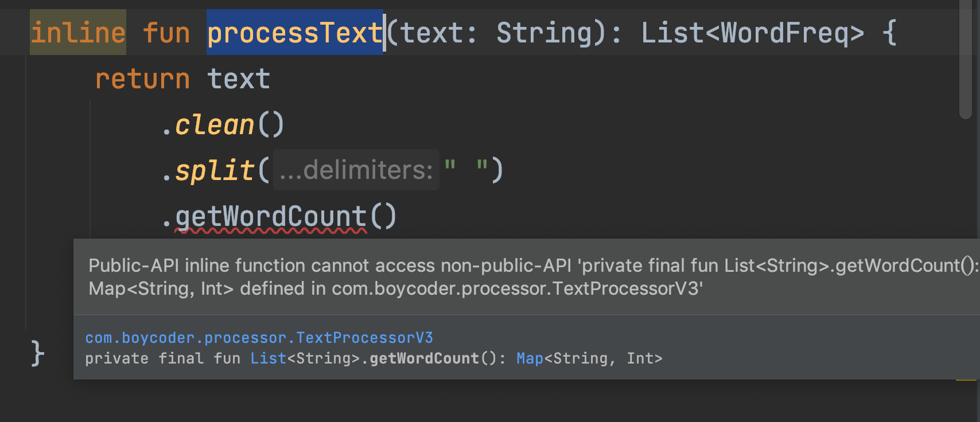Click the String parameter type in the signature

544,33
